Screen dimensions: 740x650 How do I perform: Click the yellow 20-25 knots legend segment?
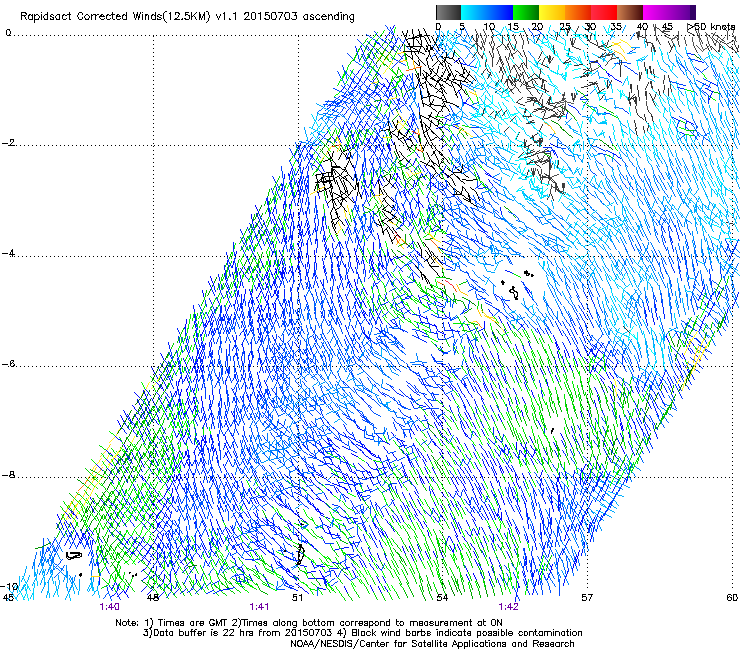tap(552, 12)
